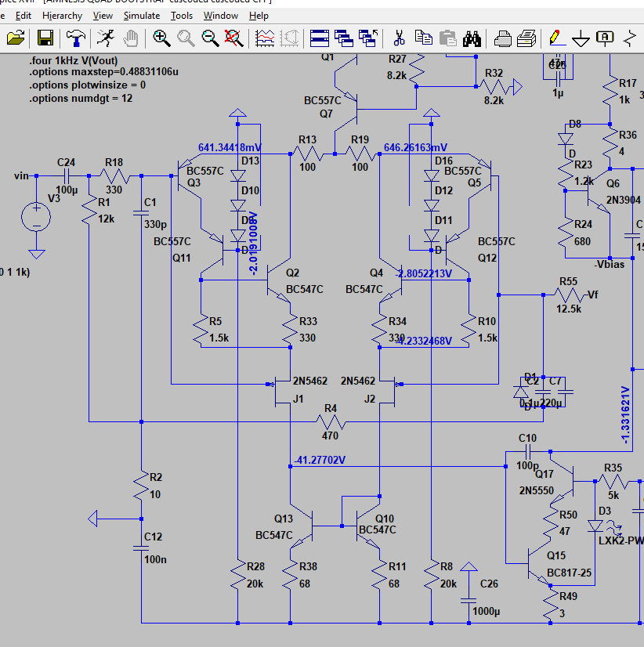644x647 pixels.
Task: Click the -Vbias net label
Action: (610, 265)
